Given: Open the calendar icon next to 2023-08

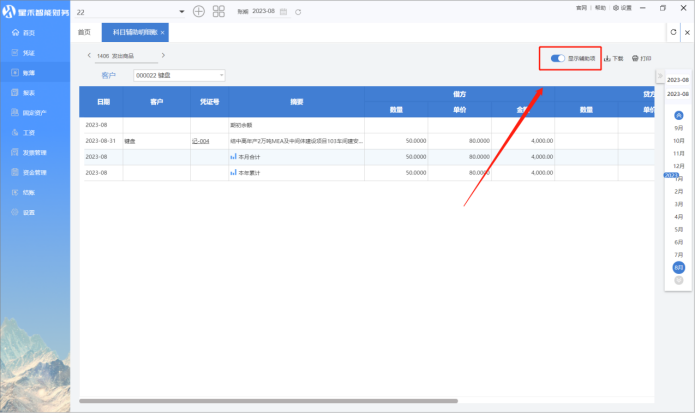Looking at the screenshot, I should point(284,11).
